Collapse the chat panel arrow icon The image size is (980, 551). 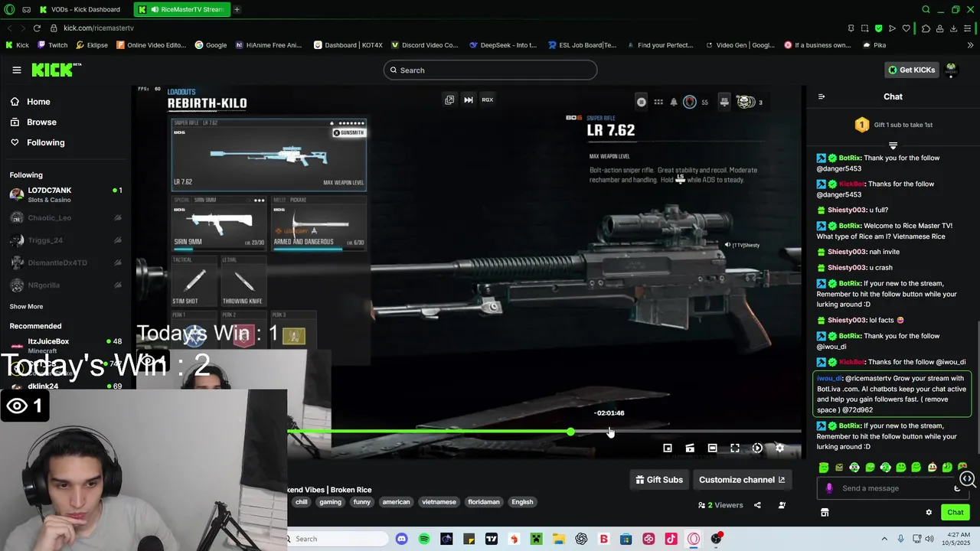822,96
